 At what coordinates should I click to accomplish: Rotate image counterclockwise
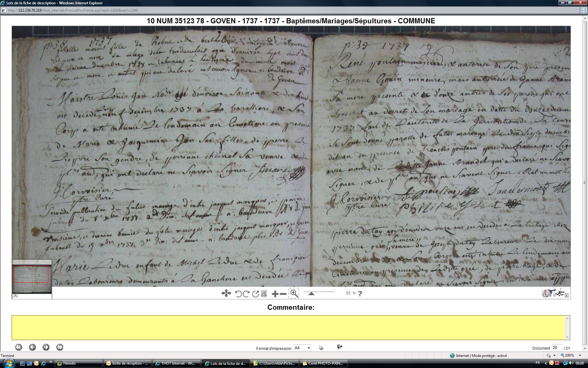(238, 294)
